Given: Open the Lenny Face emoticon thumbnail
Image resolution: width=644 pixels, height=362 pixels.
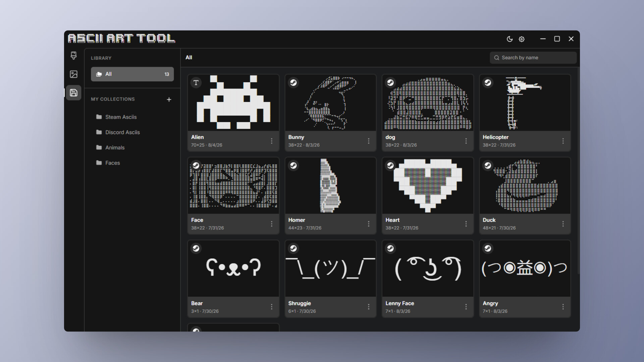Looking at the screenshot, I should [x=428, y=268].
